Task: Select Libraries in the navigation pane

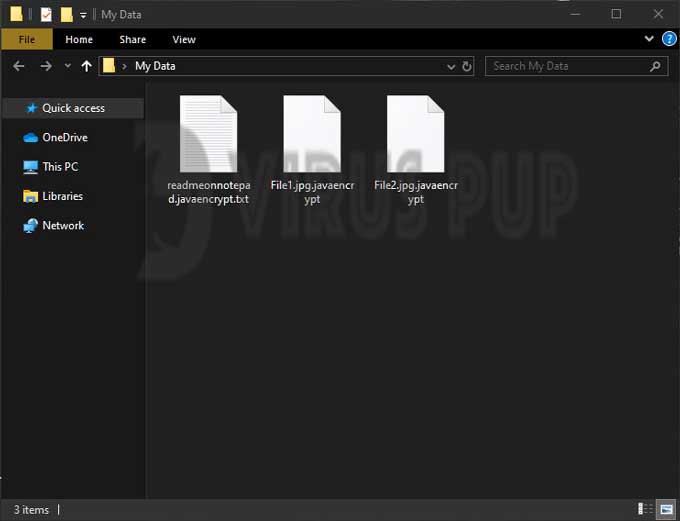Action: click(x=53, y=196)
